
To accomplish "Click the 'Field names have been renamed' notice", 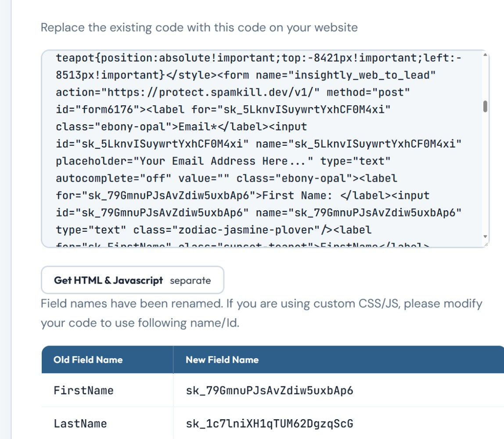I will (x=261, y=313).
